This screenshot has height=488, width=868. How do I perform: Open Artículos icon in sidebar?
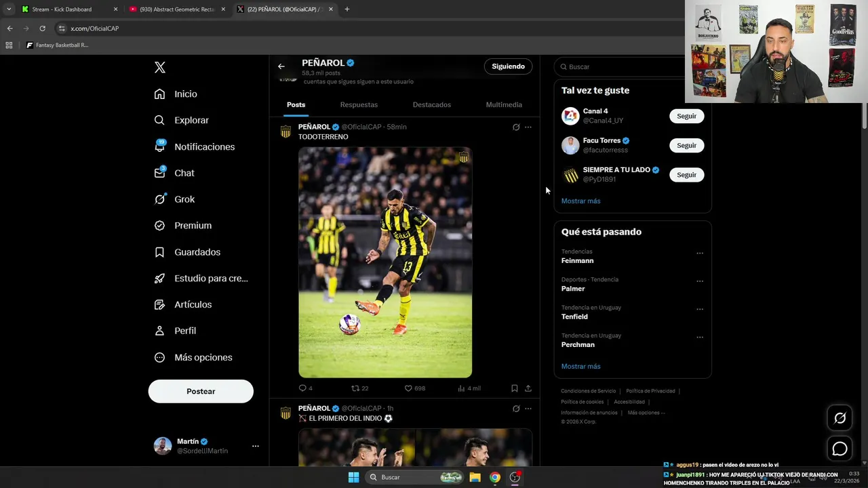[159, 304]
